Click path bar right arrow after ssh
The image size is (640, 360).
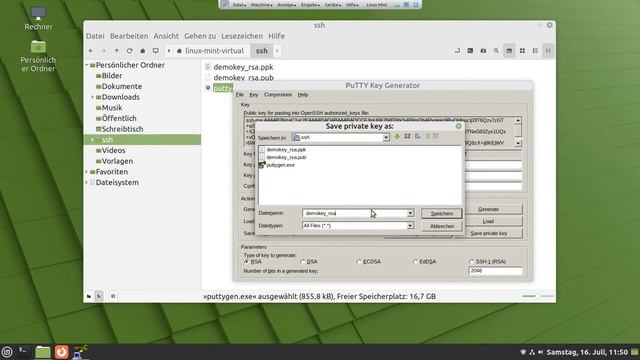[277, 51]
